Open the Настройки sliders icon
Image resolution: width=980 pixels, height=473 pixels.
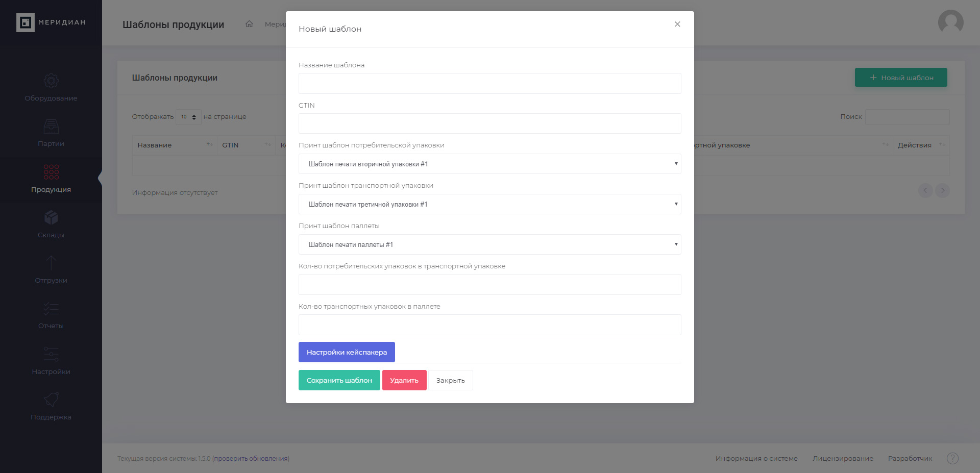pos(51,354)
